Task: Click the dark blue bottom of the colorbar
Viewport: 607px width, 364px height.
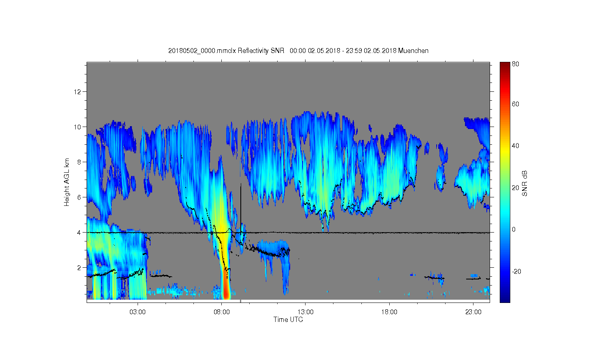Action: coord(505,297)
